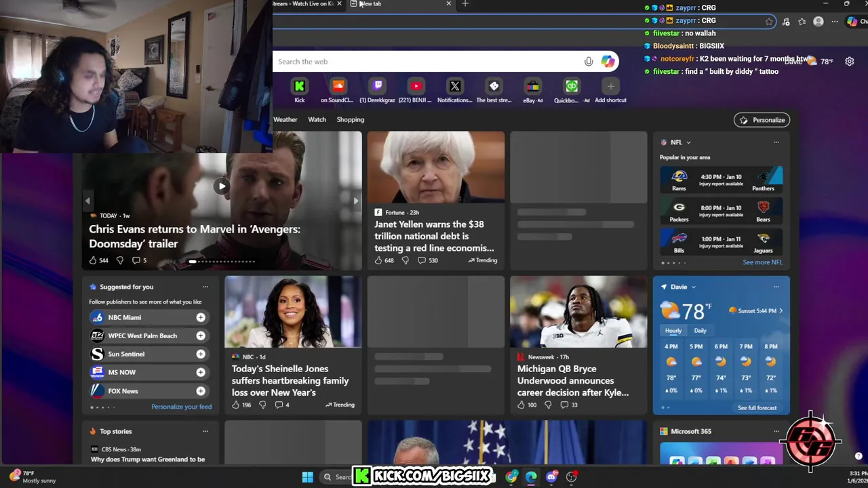
Task: Play the Avengers Doomsday trailer video
Action: (222, 186)
